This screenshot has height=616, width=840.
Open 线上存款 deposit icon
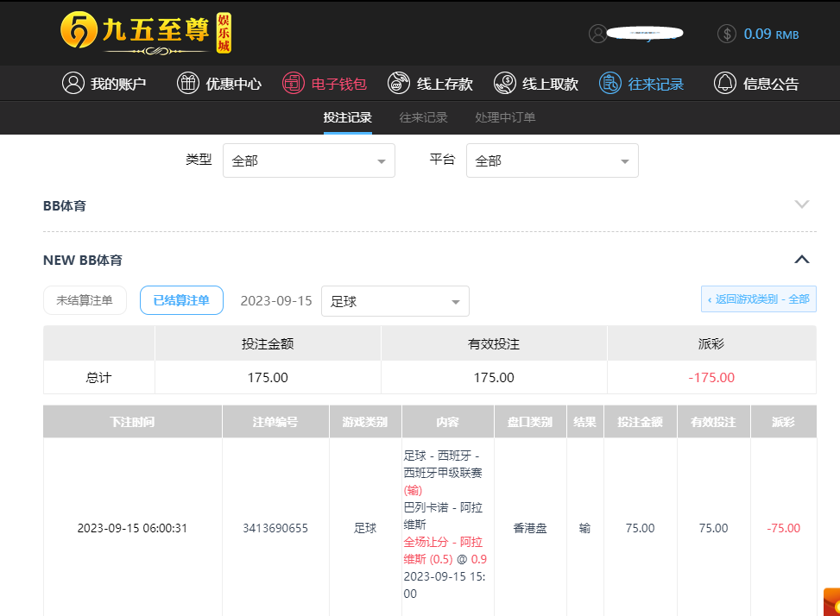click(x=398, y=84)
